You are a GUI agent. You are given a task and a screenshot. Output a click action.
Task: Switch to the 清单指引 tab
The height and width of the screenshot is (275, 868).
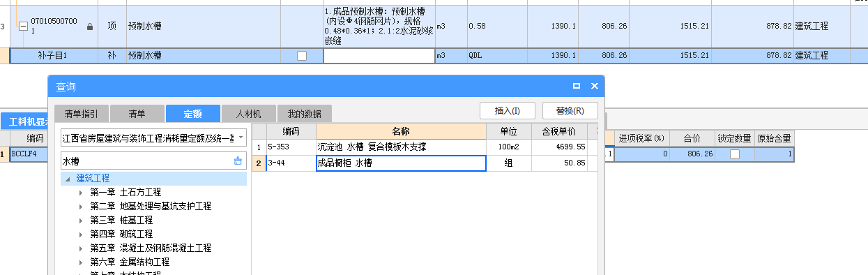click(81, 114)
